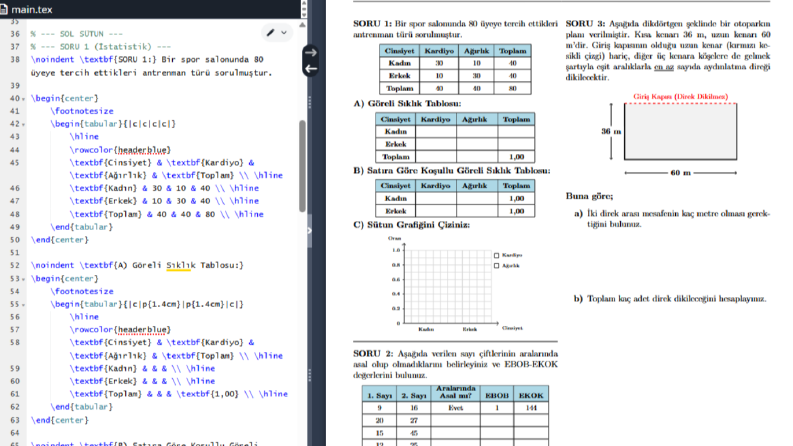The image size is (793, 446).
Task: Click '\begin{center}' on line 40
Action: click(65, 98)
